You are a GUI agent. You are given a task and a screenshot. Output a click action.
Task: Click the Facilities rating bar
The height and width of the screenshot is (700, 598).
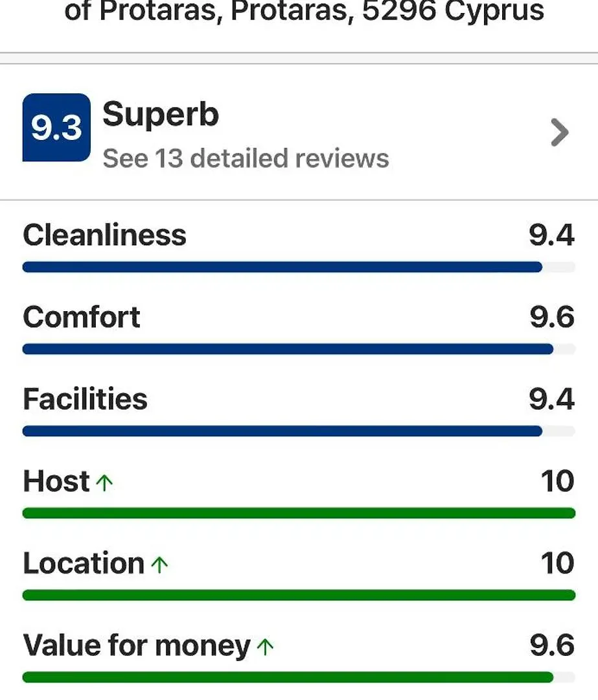[x=299, y=431]
